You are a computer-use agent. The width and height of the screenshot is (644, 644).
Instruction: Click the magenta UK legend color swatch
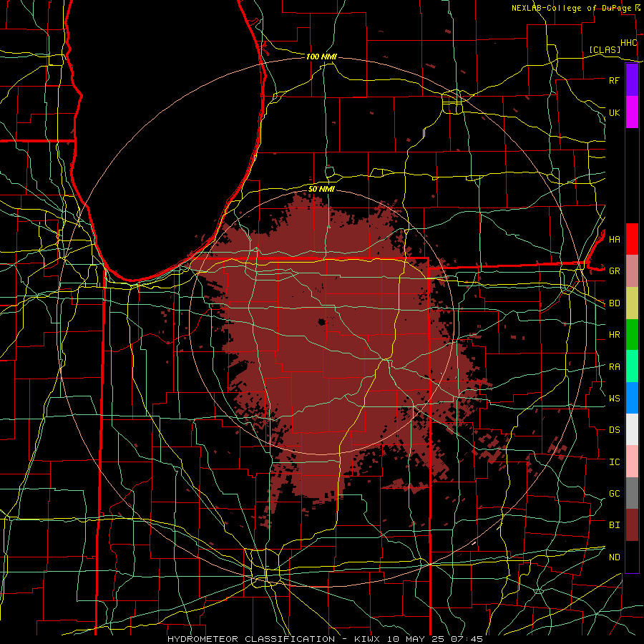click(x=632, y=112)
